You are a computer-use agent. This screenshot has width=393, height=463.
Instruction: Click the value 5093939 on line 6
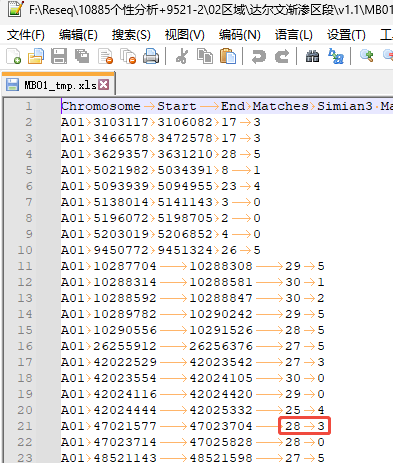121,186
